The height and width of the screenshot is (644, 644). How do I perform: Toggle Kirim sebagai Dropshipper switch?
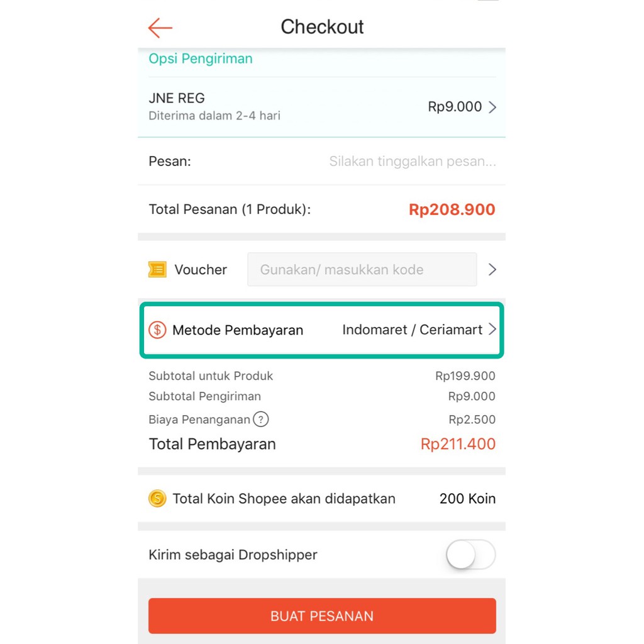pos(470,555)
